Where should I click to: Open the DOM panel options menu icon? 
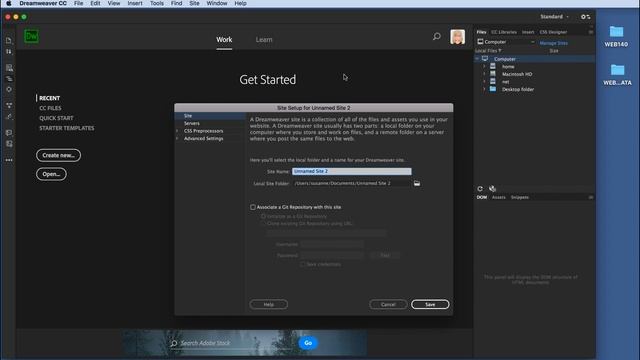click(591, 197)
